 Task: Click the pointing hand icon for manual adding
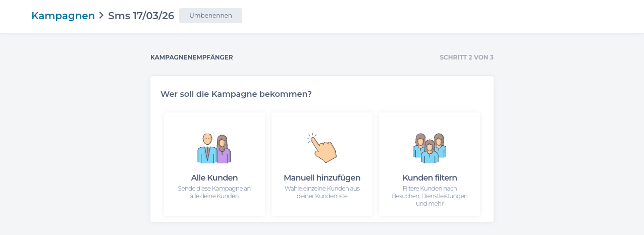(x=322, y=148)
